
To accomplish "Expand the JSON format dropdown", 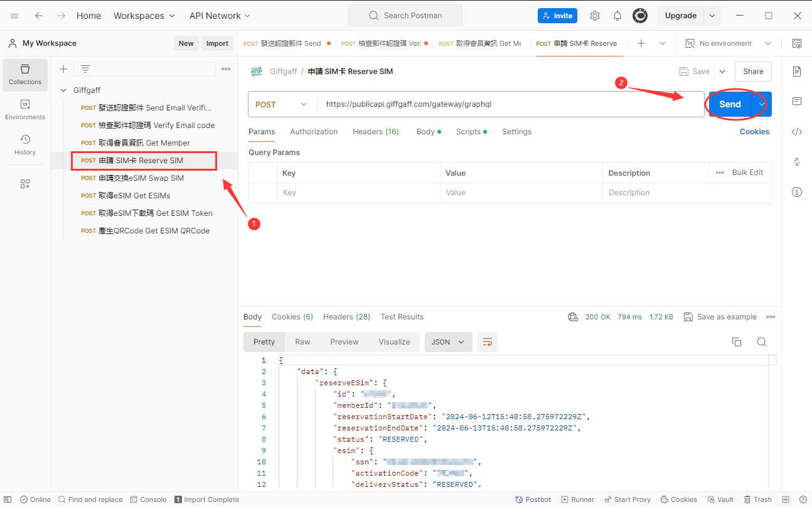I will pos(448,342).
